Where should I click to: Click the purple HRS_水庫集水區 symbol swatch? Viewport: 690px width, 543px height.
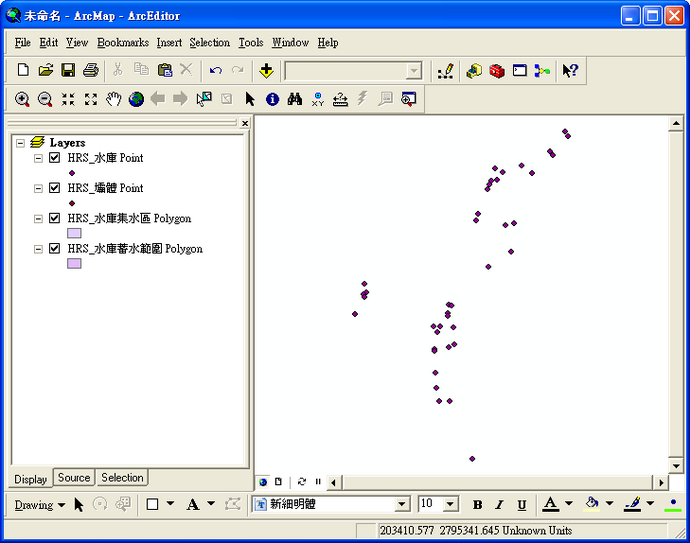click(74, 233)
